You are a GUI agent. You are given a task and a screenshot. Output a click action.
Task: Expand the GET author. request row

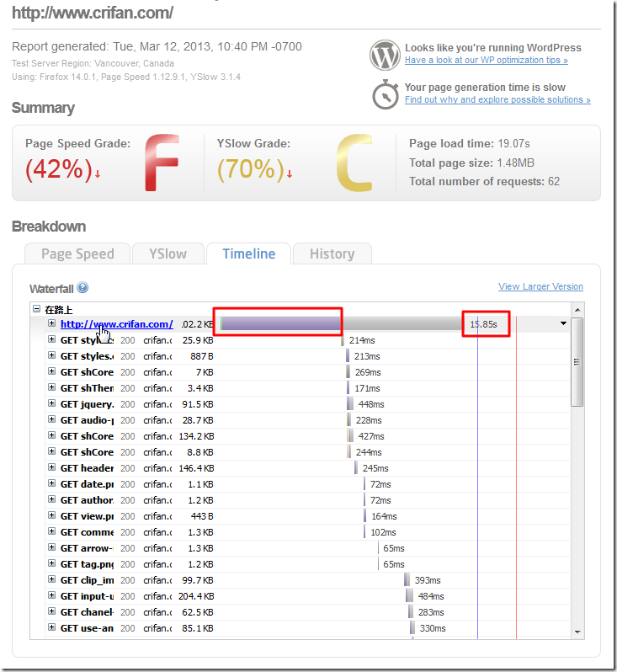coord(52,499)
